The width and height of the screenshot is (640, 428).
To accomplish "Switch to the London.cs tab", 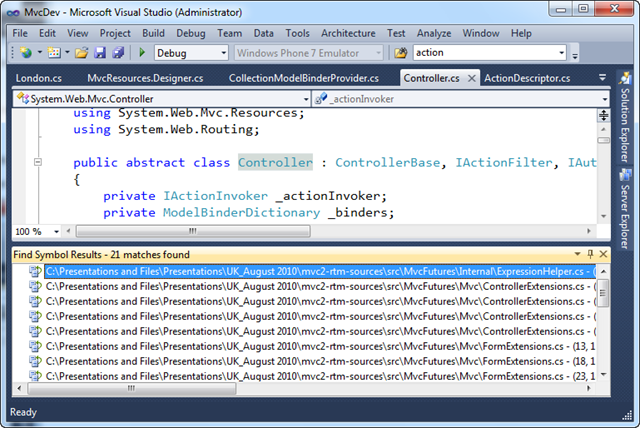I will pyautogui.click(x=39, y=78).
